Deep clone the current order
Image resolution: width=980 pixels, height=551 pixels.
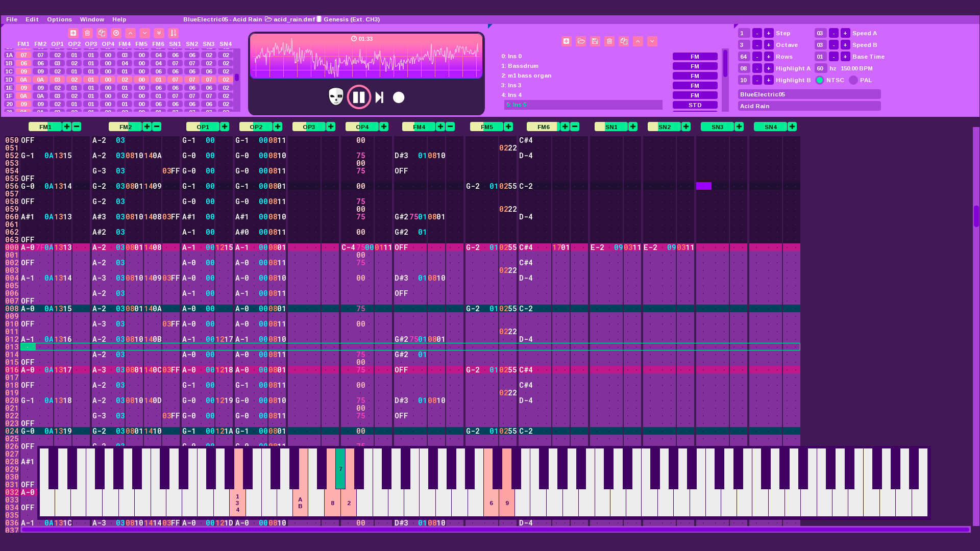coord(116,33)
